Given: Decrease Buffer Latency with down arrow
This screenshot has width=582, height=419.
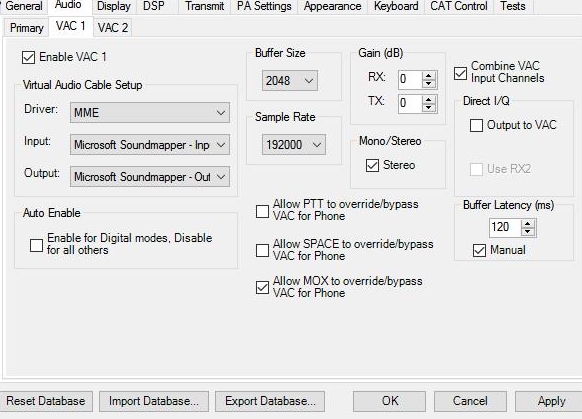Looking at the screenshot, I should [x=527, y=232].
